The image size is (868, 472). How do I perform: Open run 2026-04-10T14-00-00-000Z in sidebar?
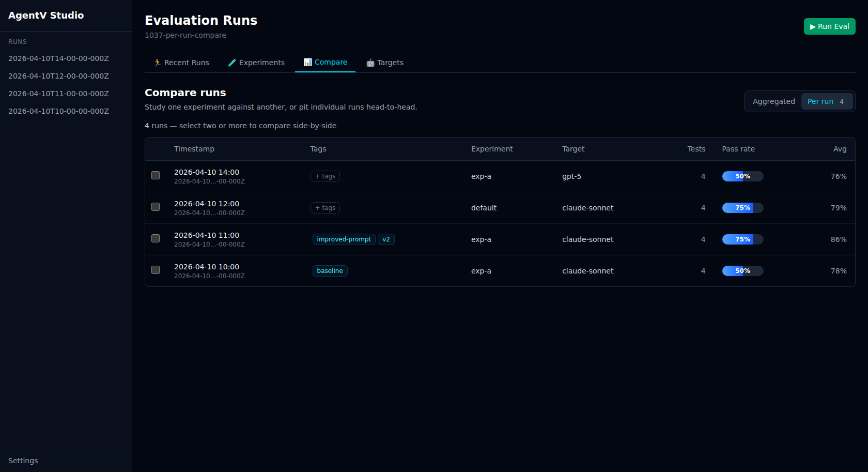coord(58,58)
